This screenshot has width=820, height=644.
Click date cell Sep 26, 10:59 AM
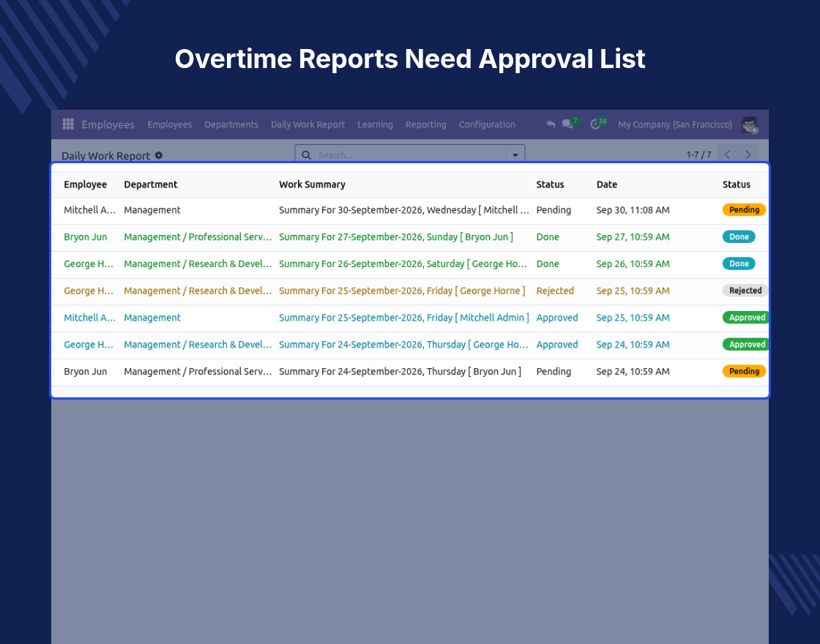pos(633,264)
